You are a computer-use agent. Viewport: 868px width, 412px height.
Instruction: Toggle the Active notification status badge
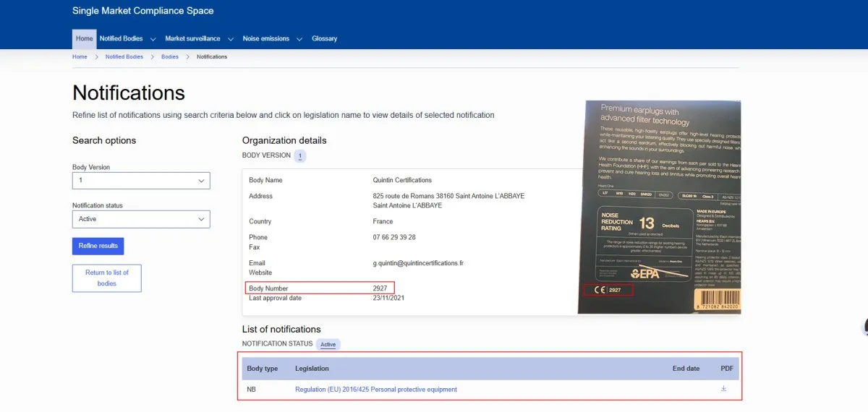[x=328, y=345]
